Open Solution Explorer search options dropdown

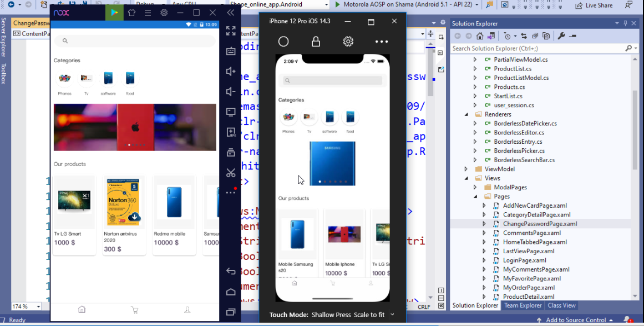(636, 48)
